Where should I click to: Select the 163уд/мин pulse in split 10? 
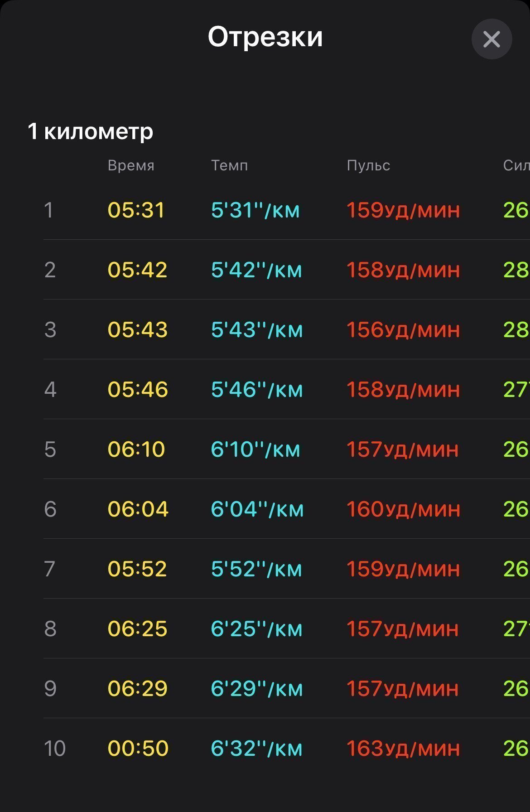403,749
